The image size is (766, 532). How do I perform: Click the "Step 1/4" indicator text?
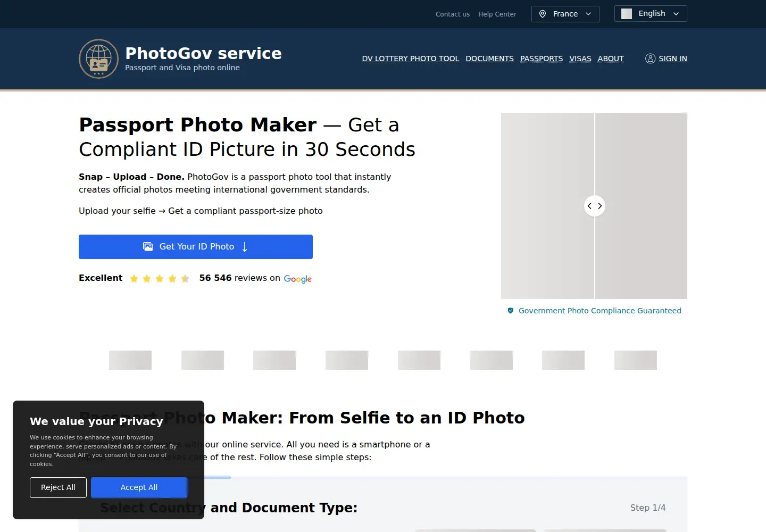point(648,508)
